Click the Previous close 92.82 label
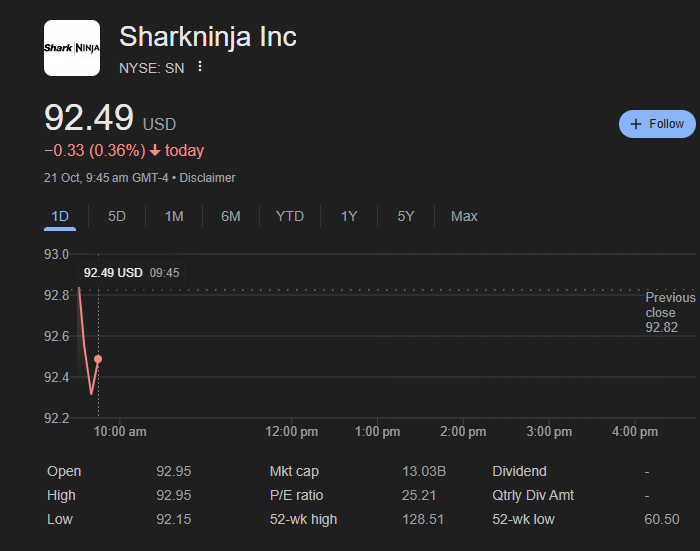700x551 pixels. click(669, 312)
